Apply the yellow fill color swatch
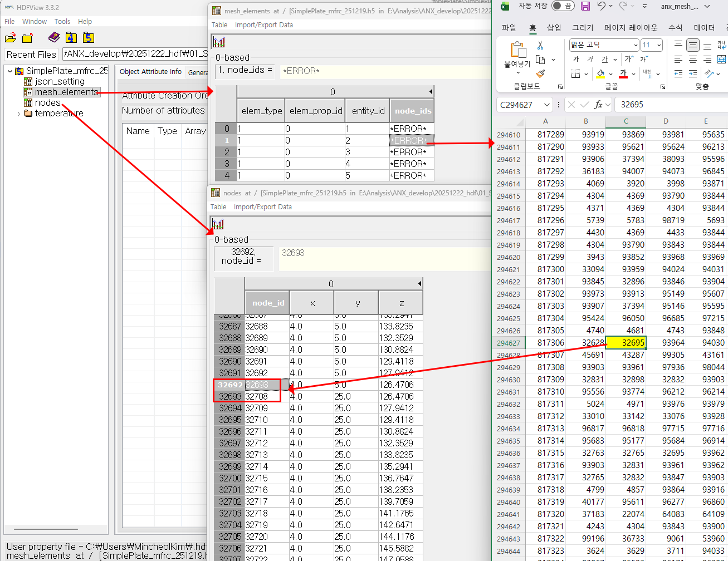This screenshot has height=561, width=728. [600, 73]
